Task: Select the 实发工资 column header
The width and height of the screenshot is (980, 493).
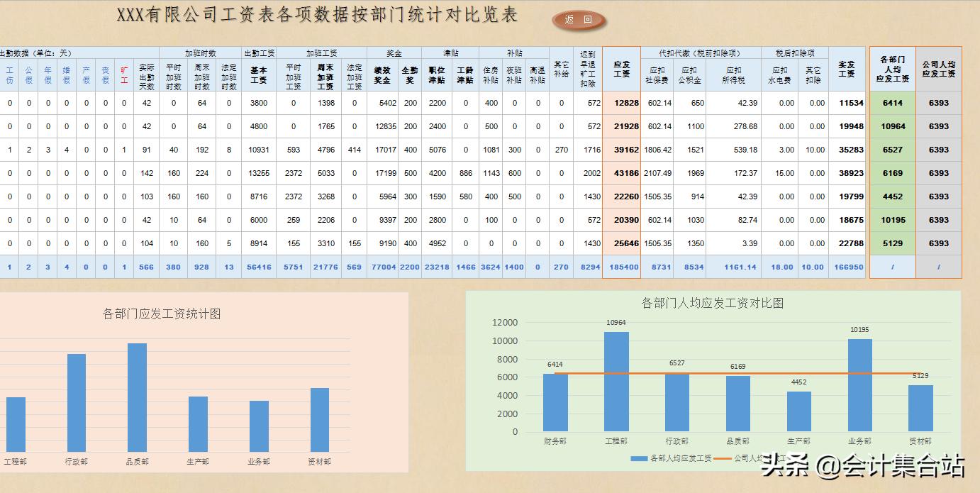Action: [848, 70]
